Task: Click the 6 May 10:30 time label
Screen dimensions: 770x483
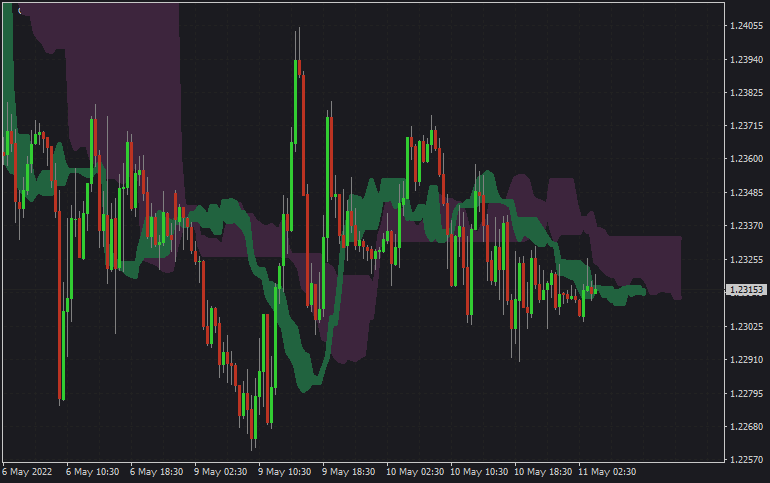Action: [92, 472]
